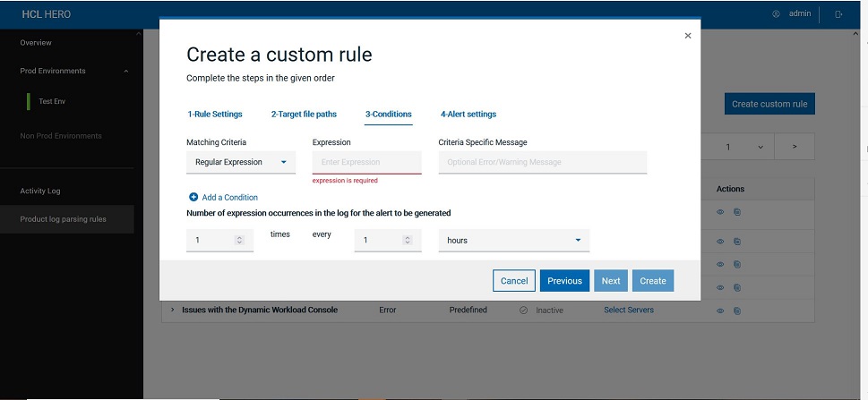Viewport: 868px width, 400px height.
Task: Click the Next button in dialog
Action: pyautogui.click(x=611, y=280)
